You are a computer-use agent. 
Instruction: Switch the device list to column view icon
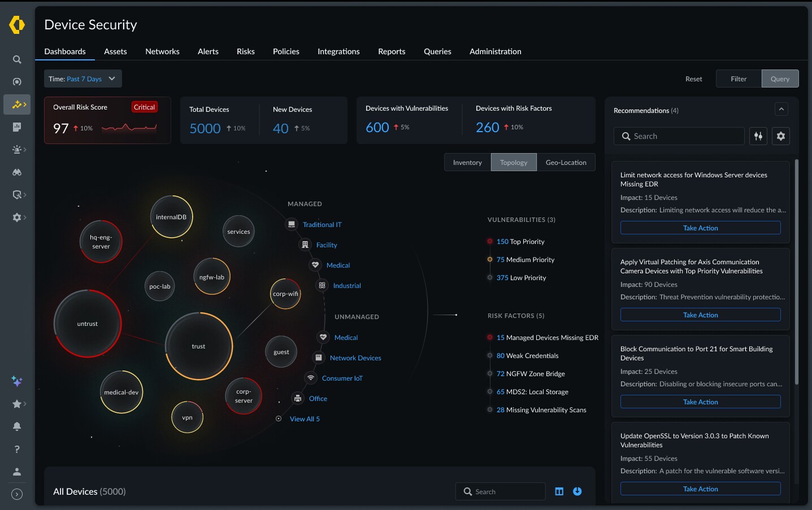pyautogui.click(x=559, y=491)
